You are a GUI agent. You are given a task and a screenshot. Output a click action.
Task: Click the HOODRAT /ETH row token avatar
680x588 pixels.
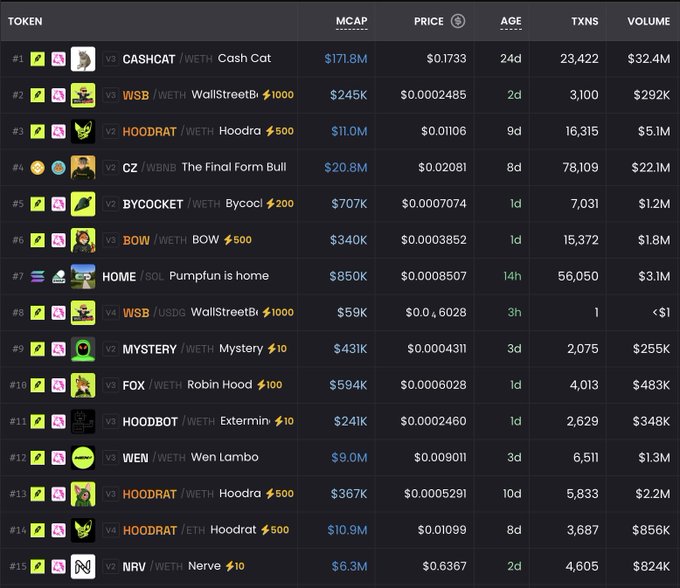tap(83, 530)
